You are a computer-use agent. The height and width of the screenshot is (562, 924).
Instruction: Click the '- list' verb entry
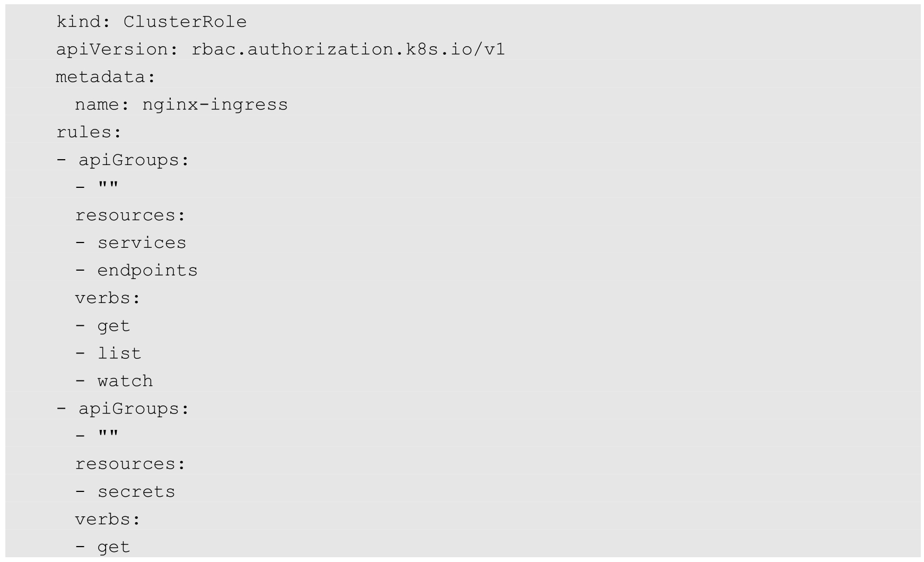click(108, 353)
